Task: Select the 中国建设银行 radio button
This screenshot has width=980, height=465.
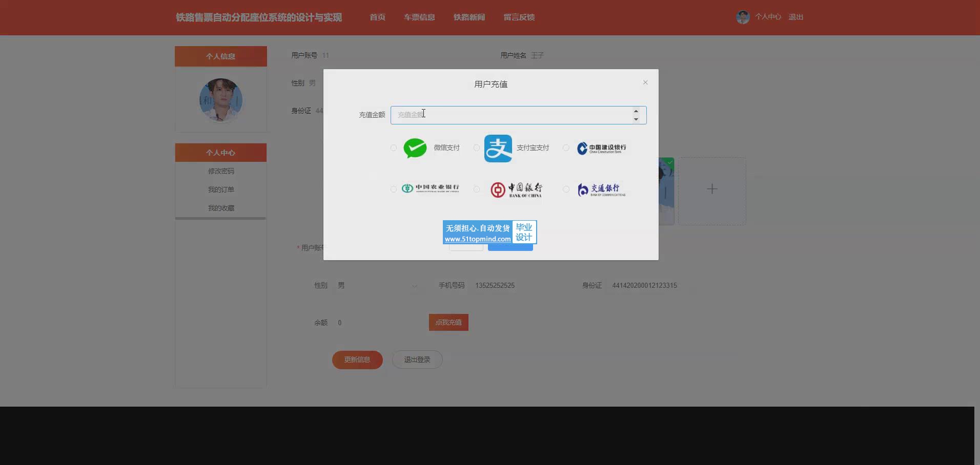Action: (566, 148)
